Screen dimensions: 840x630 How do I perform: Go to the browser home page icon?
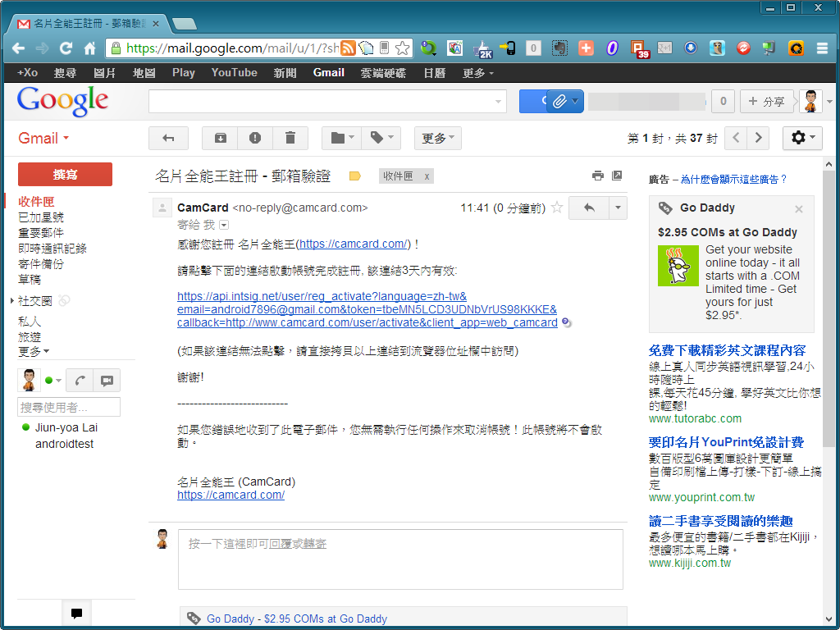pyautogui.click(x=89, y=48)
